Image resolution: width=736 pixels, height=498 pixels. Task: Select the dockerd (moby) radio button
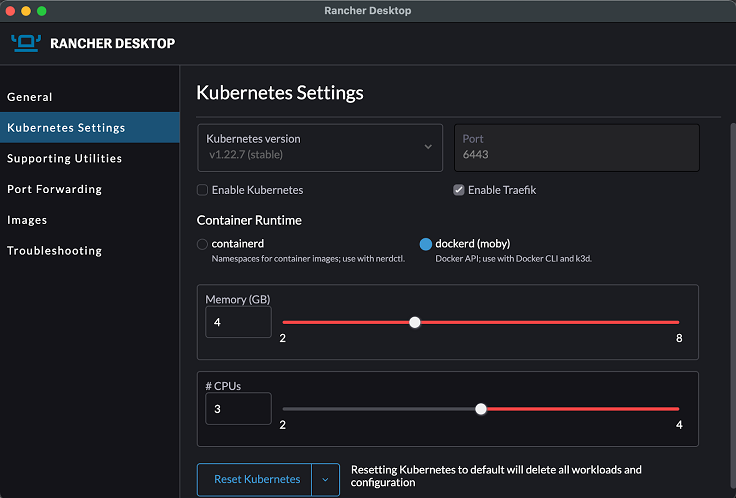[426, 244]
